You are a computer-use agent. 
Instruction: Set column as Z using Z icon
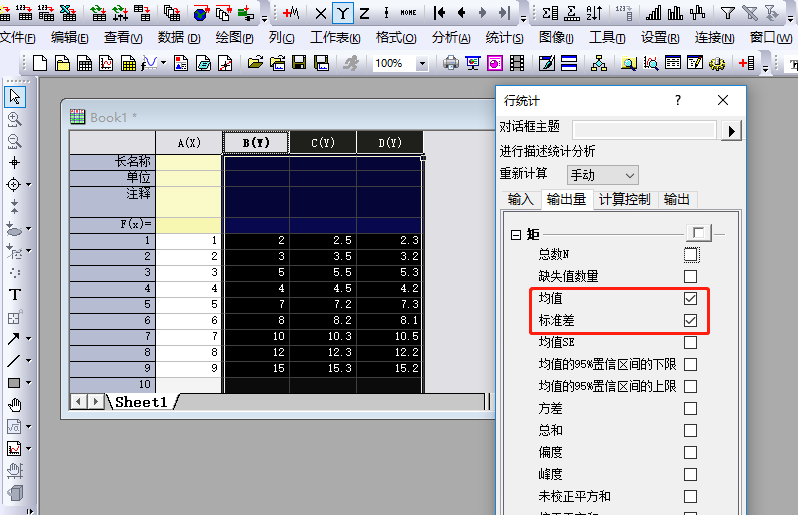365,13
